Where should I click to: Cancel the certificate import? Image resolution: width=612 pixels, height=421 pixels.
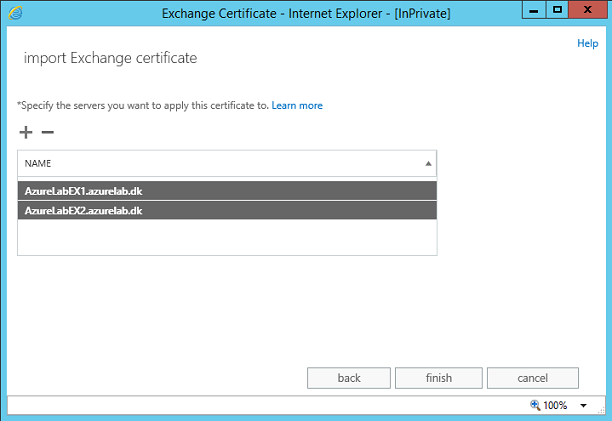(x=532, y=378)
